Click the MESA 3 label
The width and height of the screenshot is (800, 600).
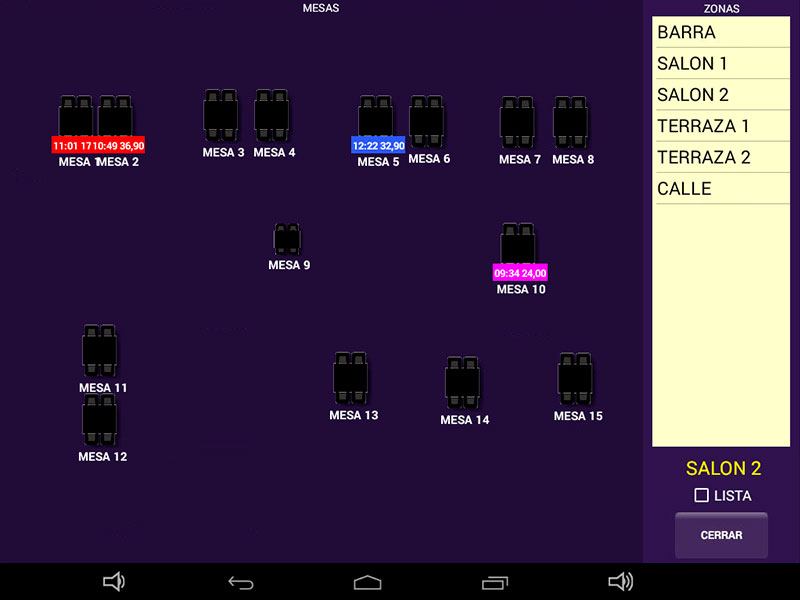(223, 152)
